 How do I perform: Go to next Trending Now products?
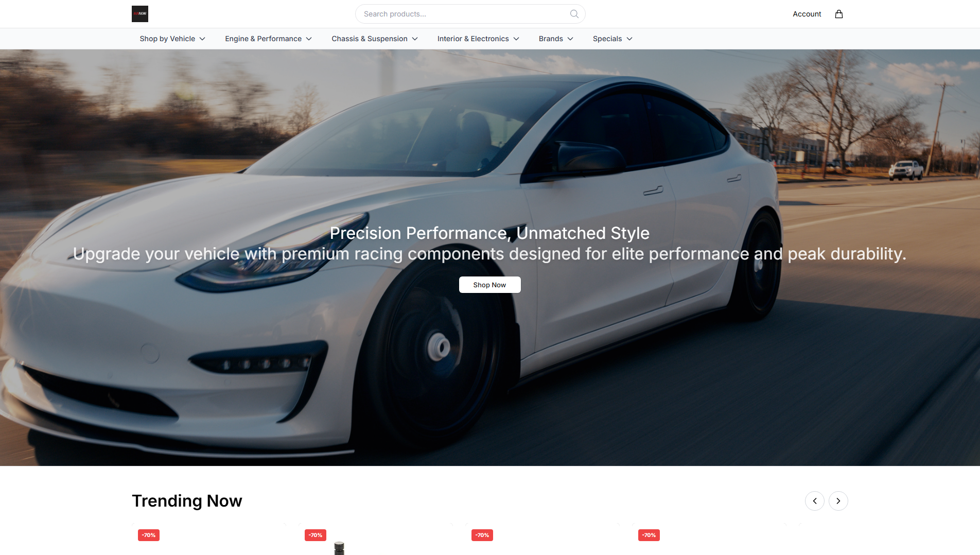[x=838, y=501]
